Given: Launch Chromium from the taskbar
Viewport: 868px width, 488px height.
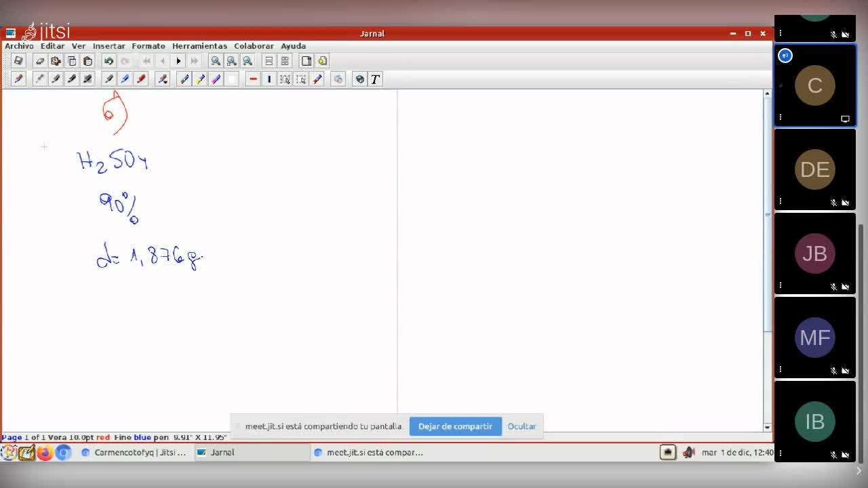Looking at the screenshot, I should [63, 452].
